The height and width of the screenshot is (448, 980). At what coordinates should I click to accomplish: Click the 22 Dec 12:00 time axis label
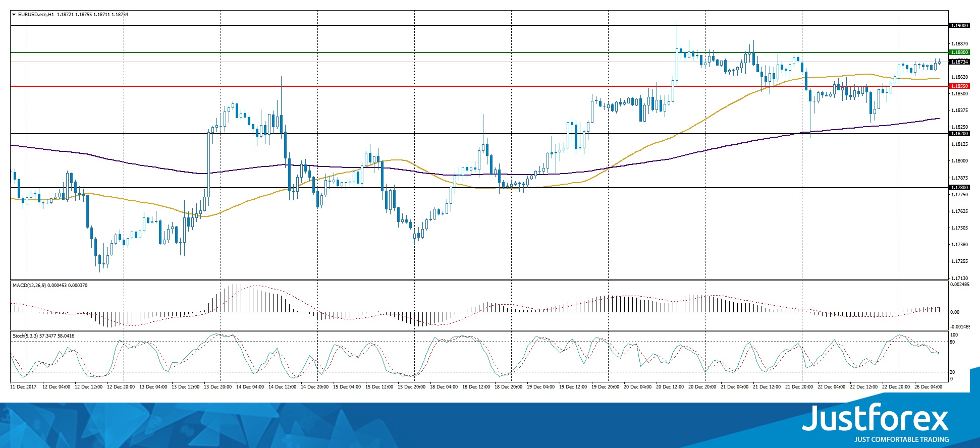(x=864, y=387)
